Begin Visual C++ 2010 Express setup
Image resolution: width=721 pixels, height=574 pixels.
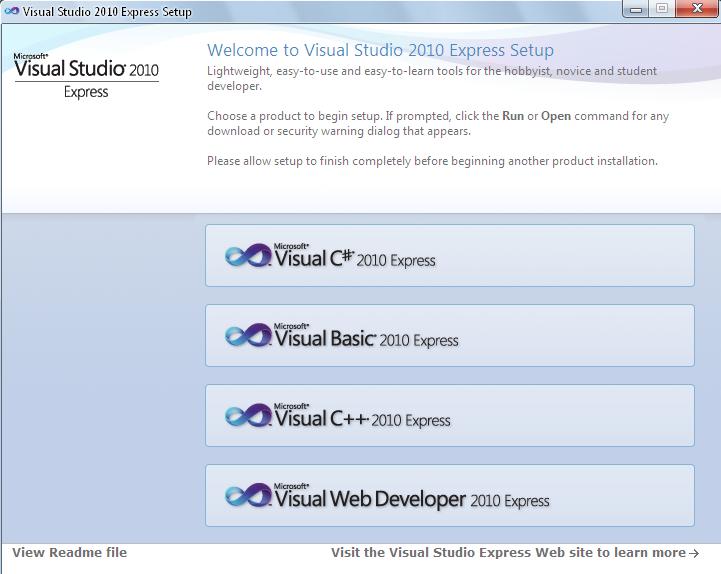(450, 416)
